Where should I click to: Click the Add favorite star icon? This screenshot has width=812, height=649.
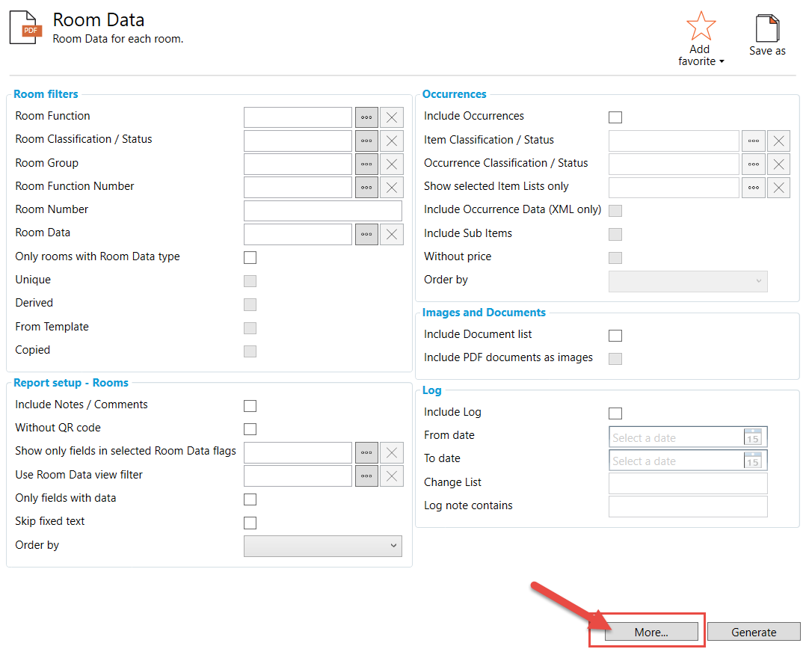click(701, 26)
